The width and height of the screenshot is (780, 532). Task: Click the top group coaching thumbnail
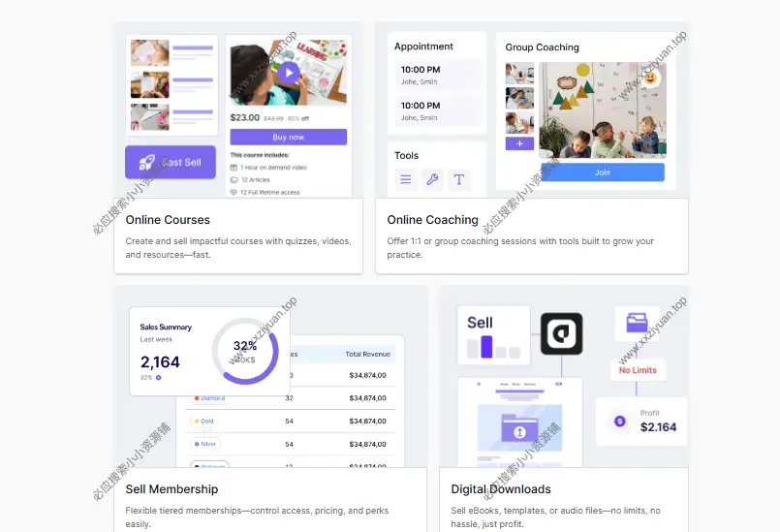tap(519, 75)
